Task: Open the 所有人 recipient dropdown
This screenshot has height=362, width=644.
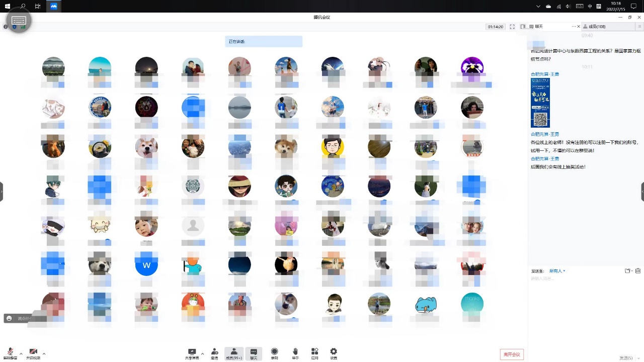Action: (x=557, y=271)
